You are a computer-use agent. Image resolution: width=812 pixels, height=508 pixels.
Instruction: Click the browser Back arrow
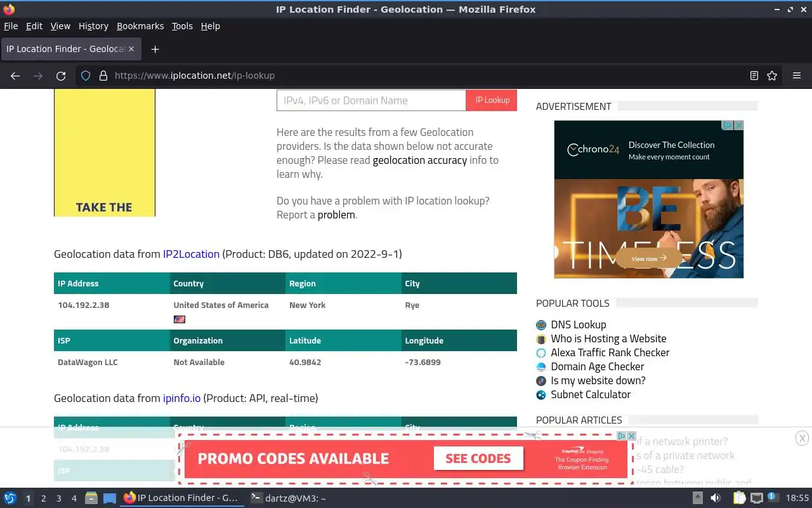(15, 76)
